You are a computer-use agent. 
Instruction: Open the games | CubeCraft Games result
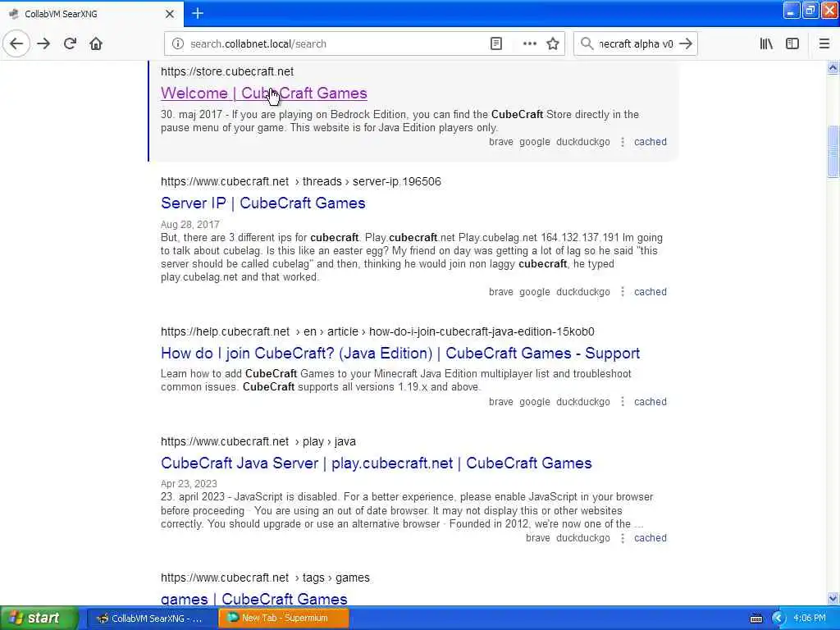254,598
